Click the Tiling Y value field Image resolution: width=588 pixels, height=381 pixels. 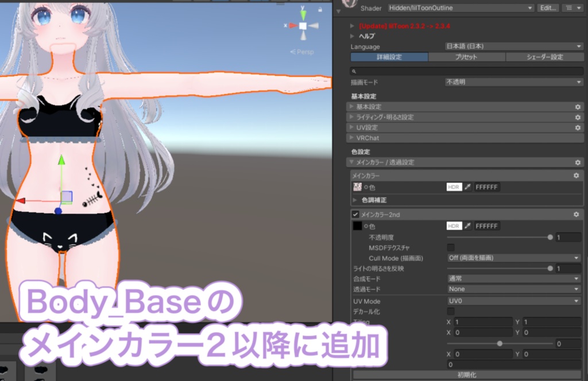(552, 322)
